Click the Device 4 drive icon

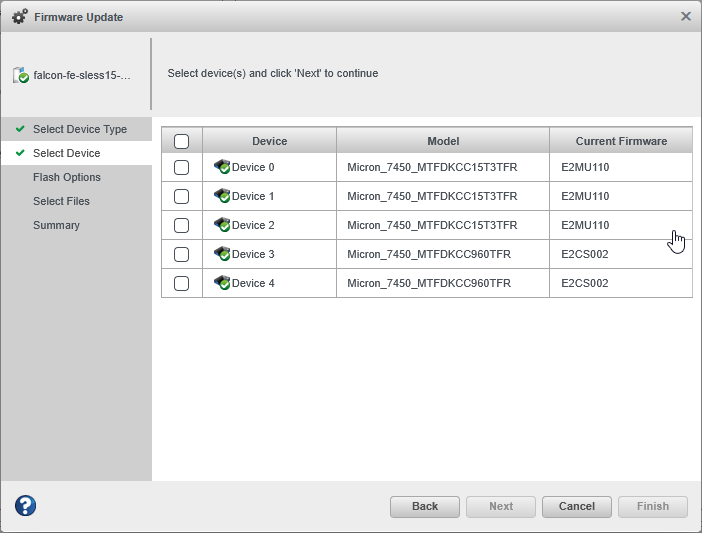[x=222, y=283]
